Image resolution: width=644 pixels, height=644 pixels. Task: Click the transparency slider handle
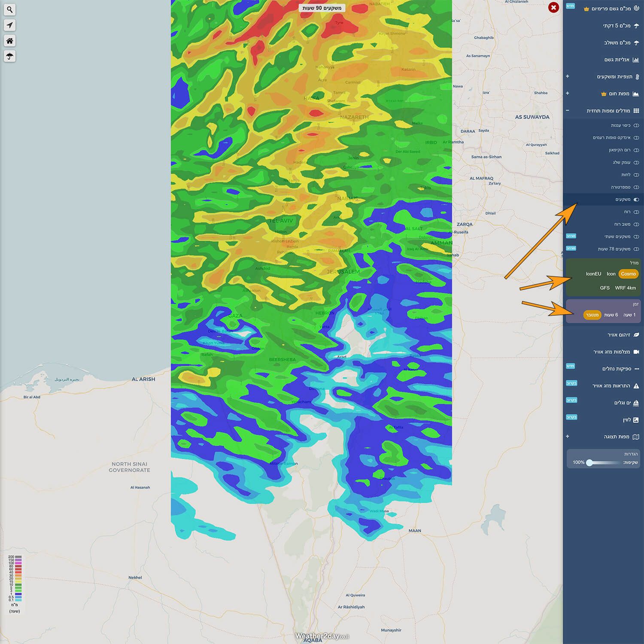[x=589, y=462]
